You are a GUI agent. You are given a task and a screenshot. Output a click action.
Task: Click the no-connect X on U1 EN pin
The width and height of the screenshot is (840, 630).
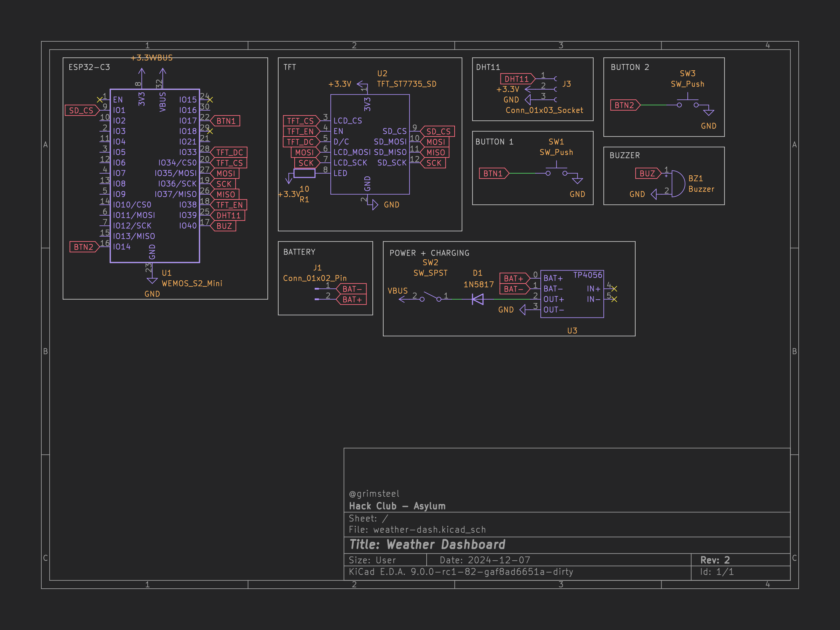coord(99,100)
